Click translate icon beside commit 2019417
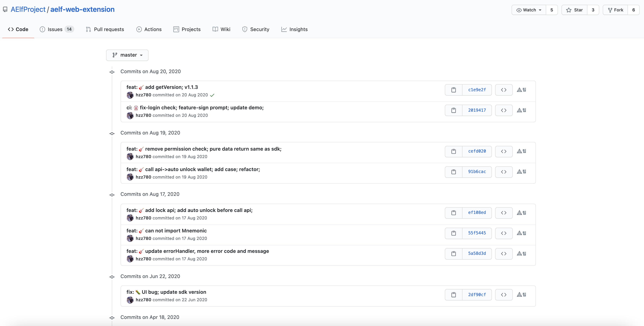This screenshot has height=326, width=644. click(521, 110)
